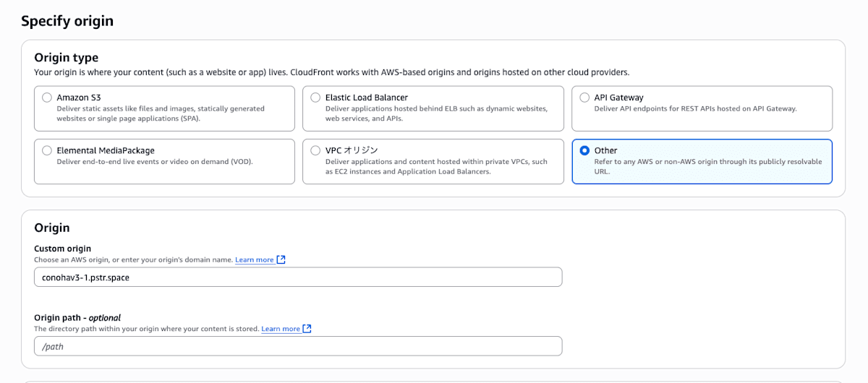This screenshot has width=868, height=383.
Task: Click the Origin path - optional label
Action: point(77,317)
